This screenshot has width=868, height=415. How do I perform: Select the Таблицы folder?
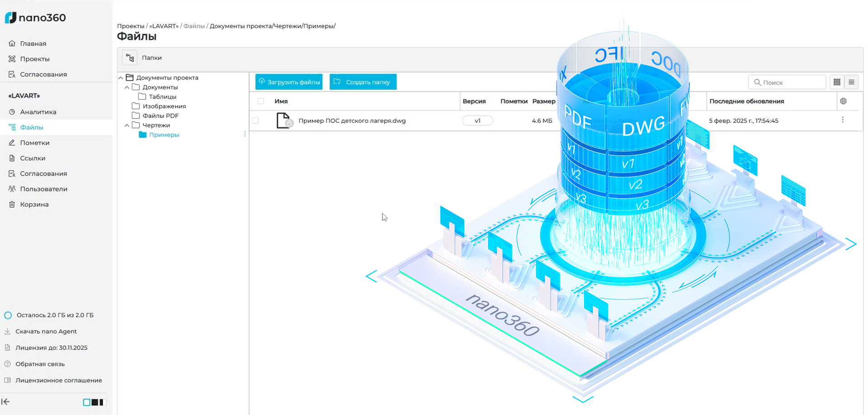pos(162,97)
